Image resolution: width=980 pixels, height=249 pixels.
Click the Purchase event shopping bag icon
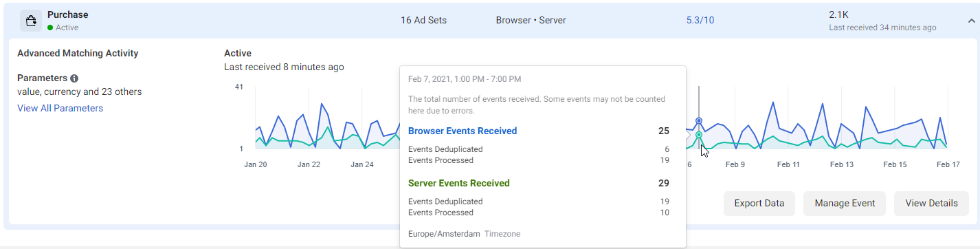click(30, 21)
